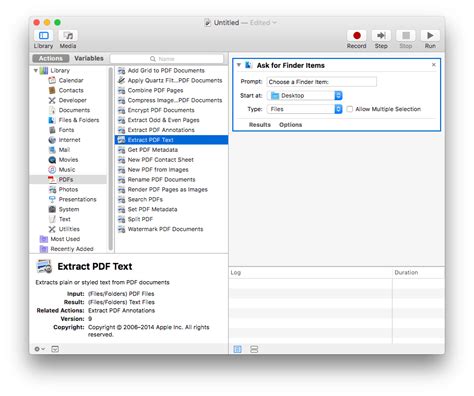This screenshot has height=396, width=474.
Task: Open the Start at Desktop dropdown
Action: click(x=304, y=96)
